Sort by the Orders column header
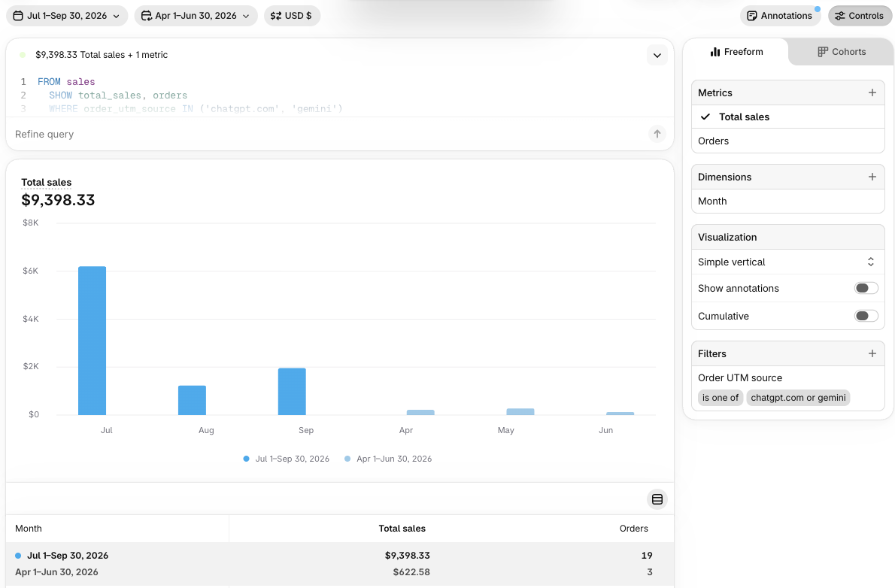 point(633,529)
